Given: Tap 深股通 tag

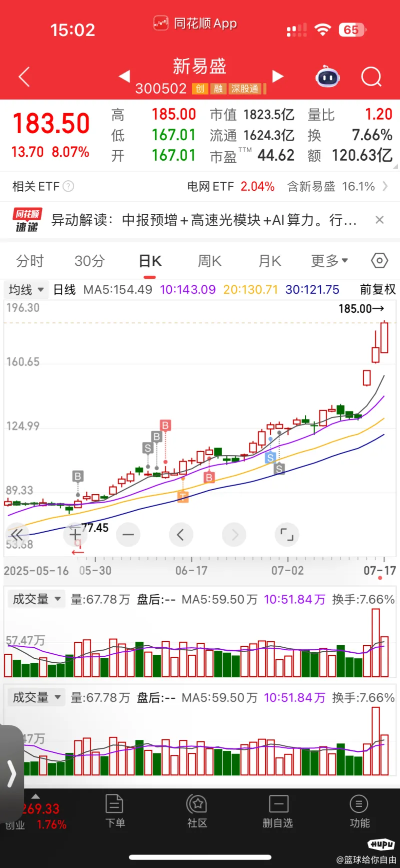Looking at the screenshot, I should click(x=245, y=89).
